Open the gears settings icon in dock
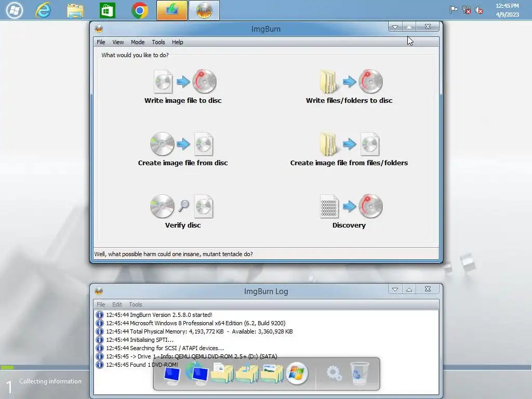Viewport: 532px width, 399px height. pos(334,374)
